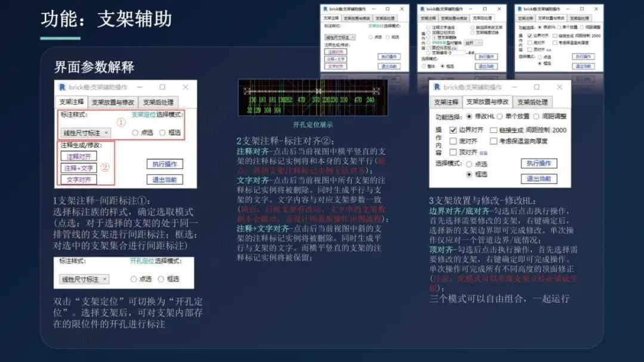Viewport: 644px width, 362px height.
Task: Select 整体 radio in small 支架后处理 thumbnail
Action: 425,66
